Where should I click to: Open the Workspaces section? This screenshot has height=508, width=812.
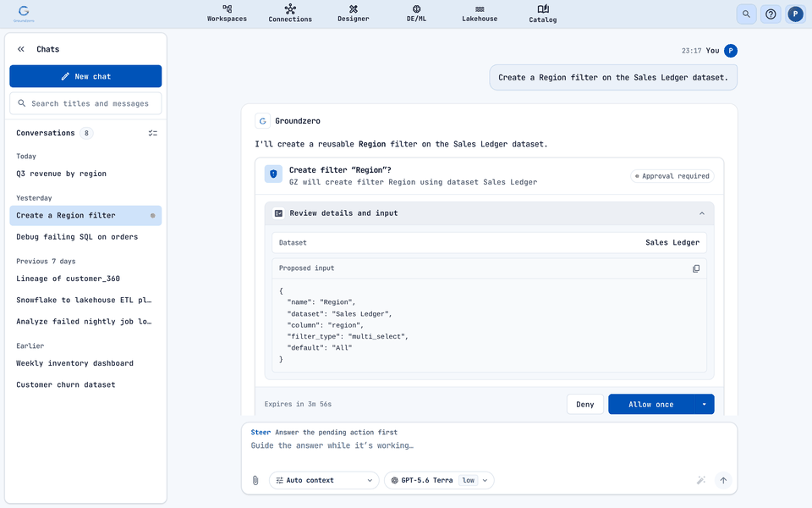227,14
